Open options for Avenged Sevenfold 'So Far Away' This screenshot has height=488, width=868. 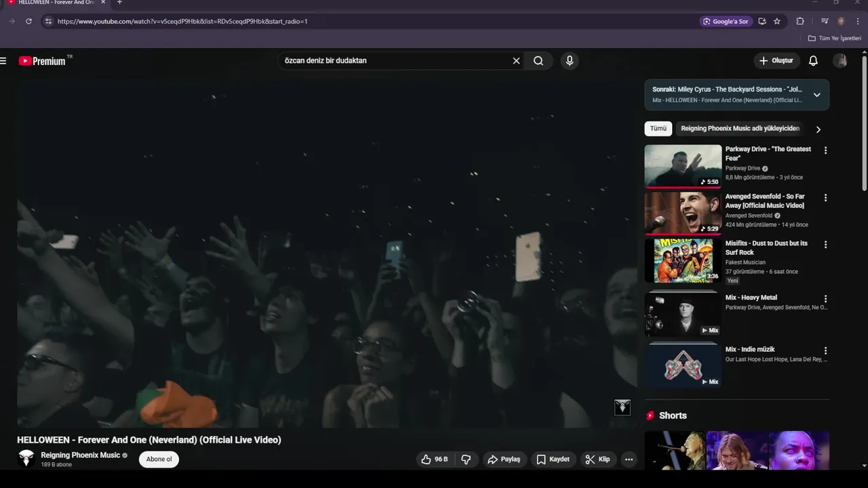[825, 198]
